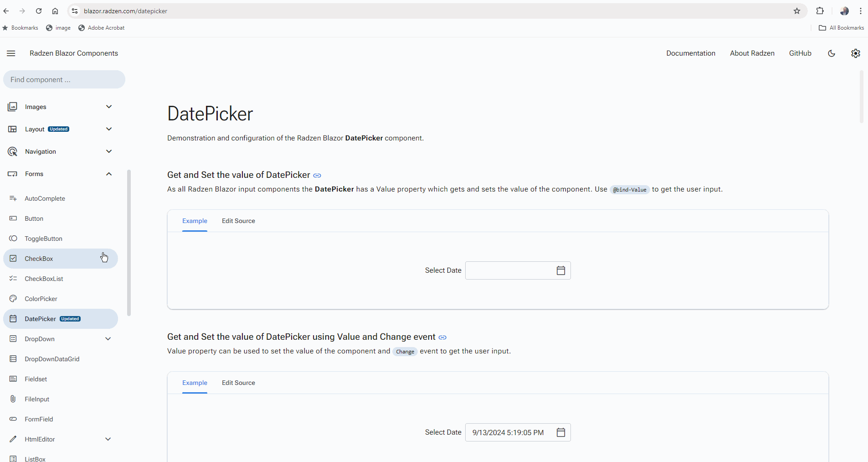
Task: Open the hamburger sidebar menu
Action: pos(11,53)
